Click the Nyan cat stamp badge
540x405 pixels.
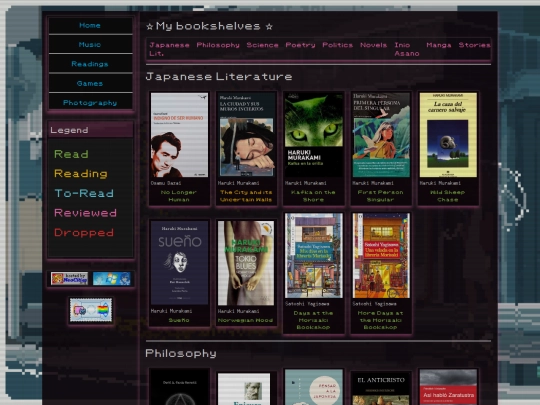tap(91, 310)
